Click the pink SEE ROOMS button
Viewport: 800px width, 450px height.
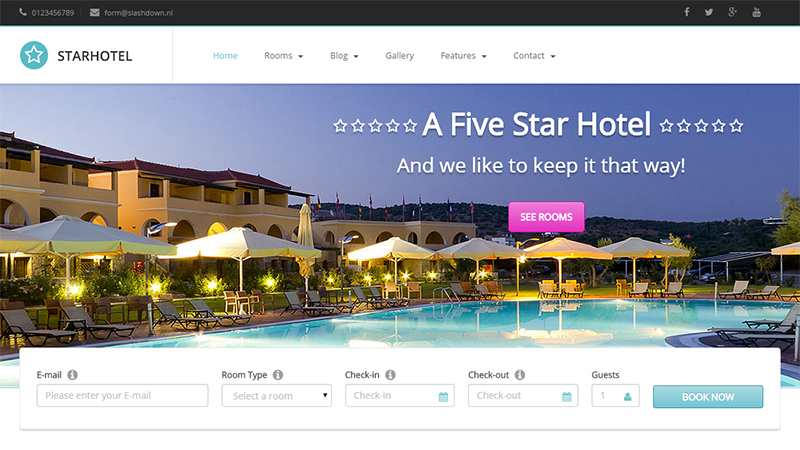tap(546, 217)
